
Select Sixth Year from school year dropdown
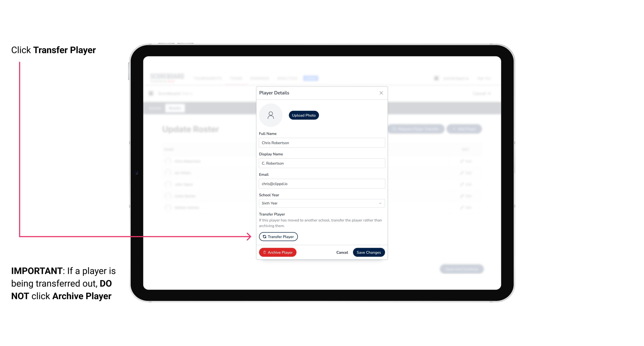pyautogui.click(x=321, y=203)
